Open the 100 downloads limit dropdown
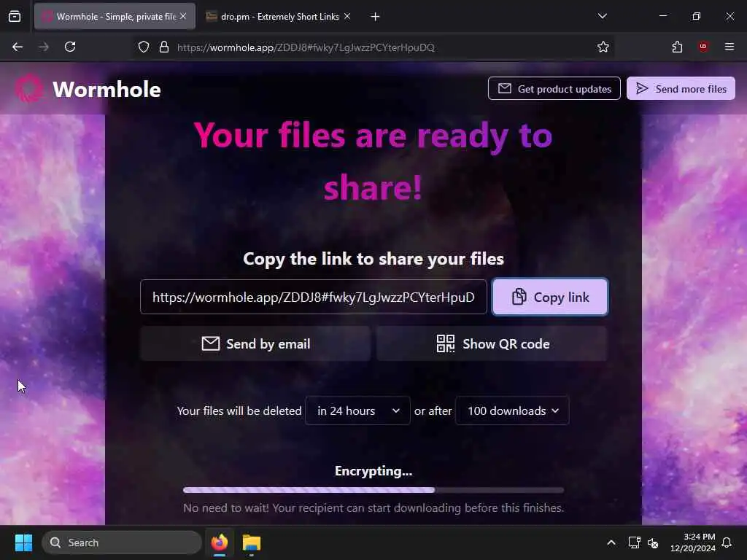Screen dimensions: 747x560 tap(512, 411)
